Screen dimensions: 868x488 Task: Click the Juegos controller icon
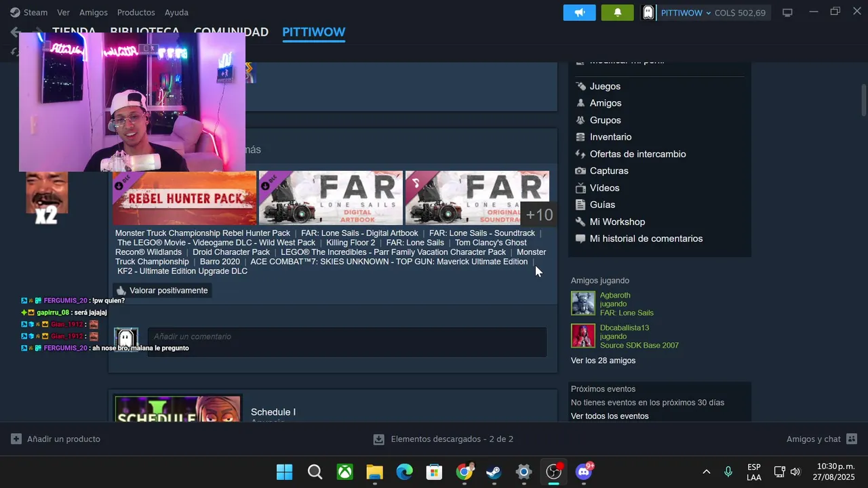tap(580, 86)
